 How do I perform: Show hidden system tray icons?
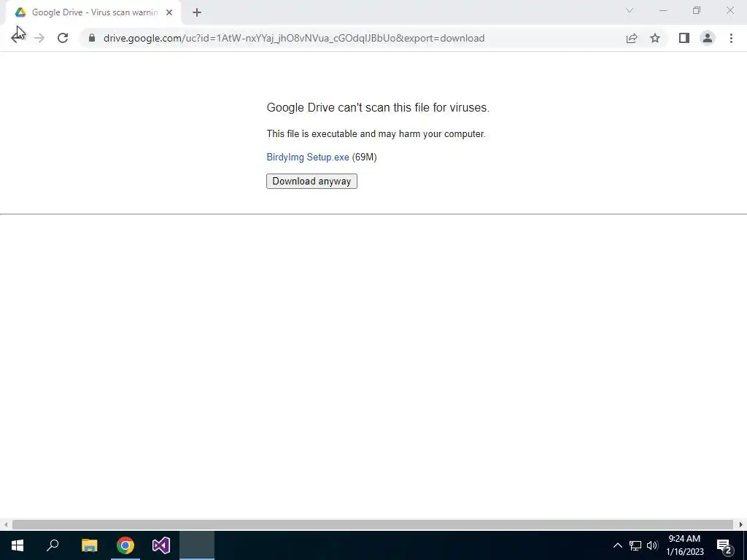[617, 545]
